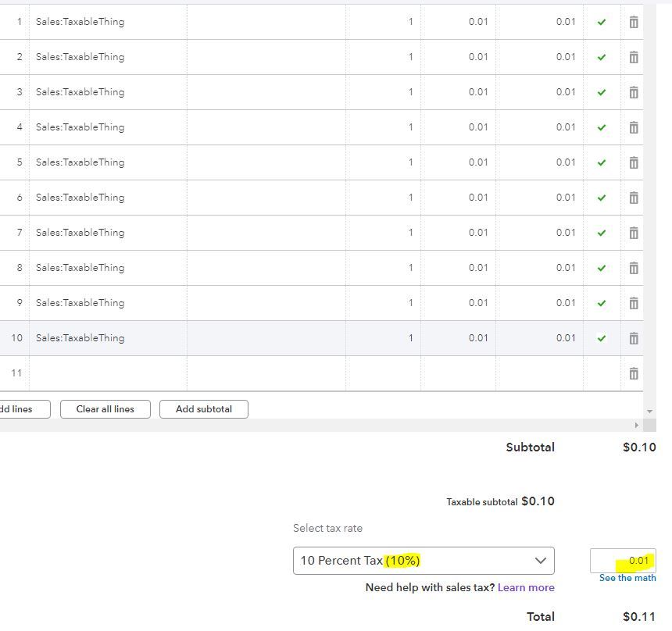
Task: Open the See the math link
Action: (627, 578)
